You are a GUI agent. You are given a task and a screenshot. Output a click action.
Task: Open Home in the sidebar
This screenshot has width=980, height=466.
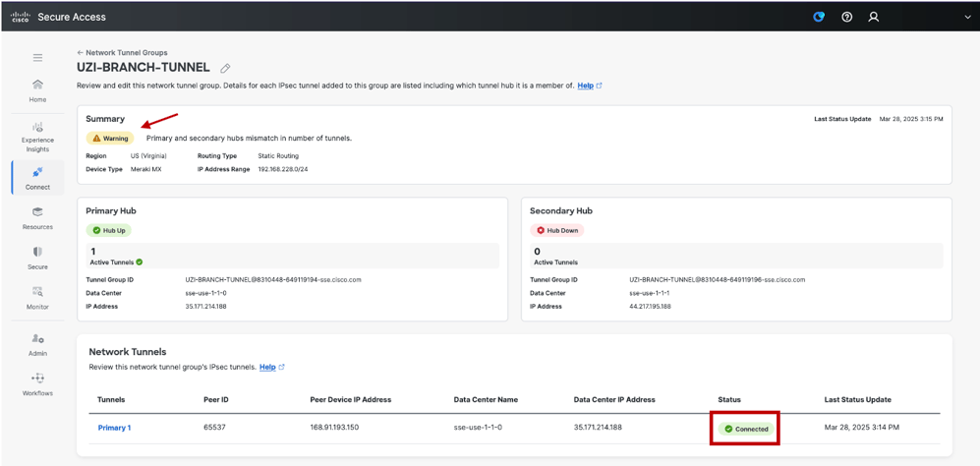coord(37,90)
